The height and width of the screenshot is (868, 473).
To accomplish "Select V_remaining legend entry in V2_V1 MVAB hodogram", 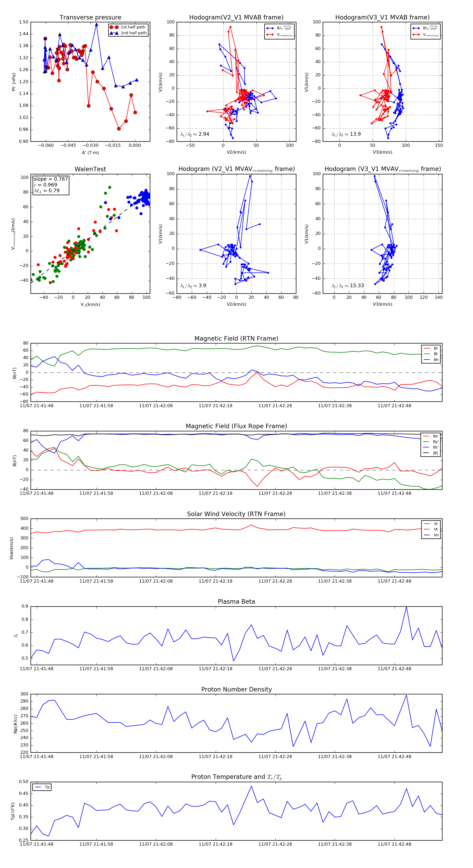I will pyautogui.click(x=279, y=35).
